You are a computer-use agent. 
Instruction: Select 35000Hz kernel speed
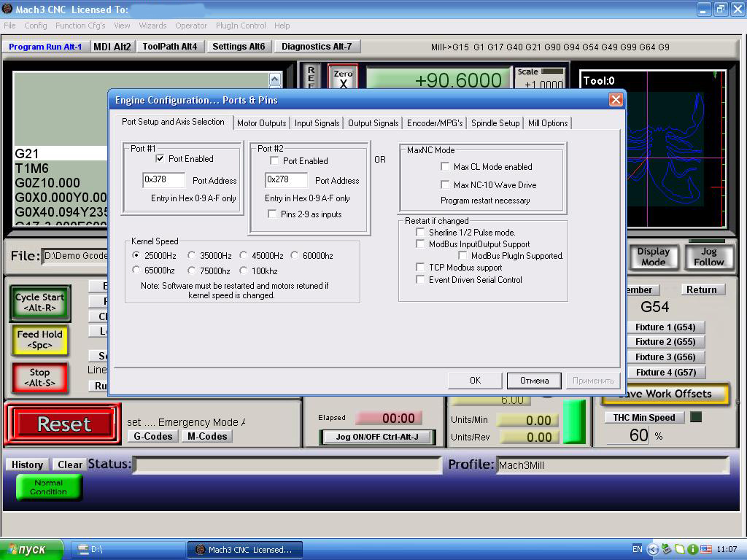point(192,255)
